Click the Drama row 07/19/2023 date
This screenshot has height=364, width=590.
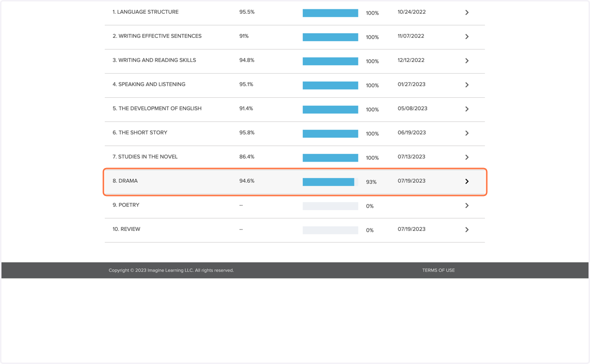[412, 180]
